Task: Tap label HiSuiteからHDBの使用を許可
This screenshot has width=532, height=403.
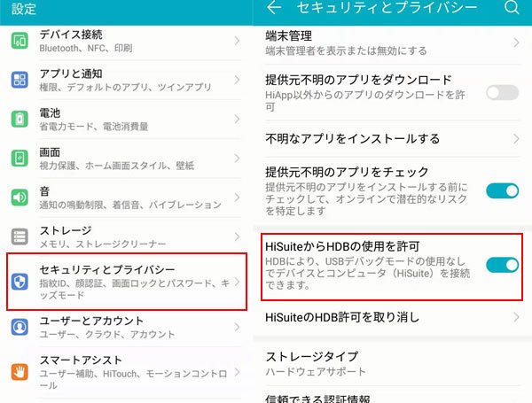Action: pyautogui.click(x=342, y=246)
